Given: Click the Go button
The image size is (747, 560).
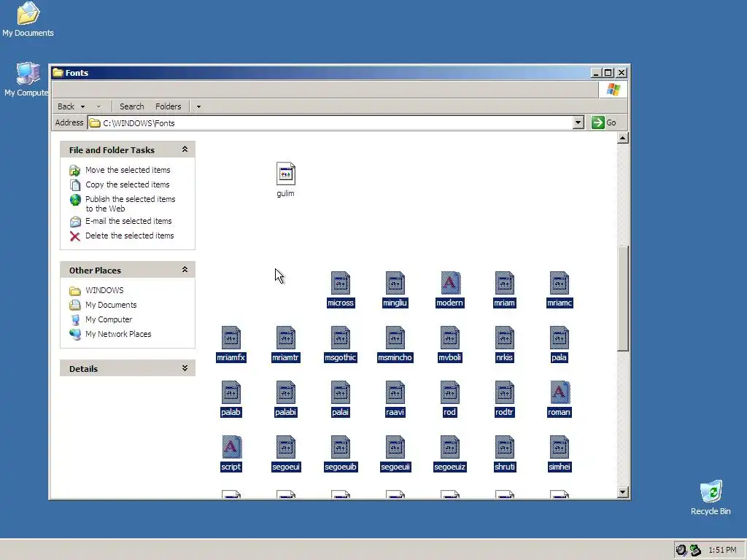Looking at the screenshot, I should point(604,122).
